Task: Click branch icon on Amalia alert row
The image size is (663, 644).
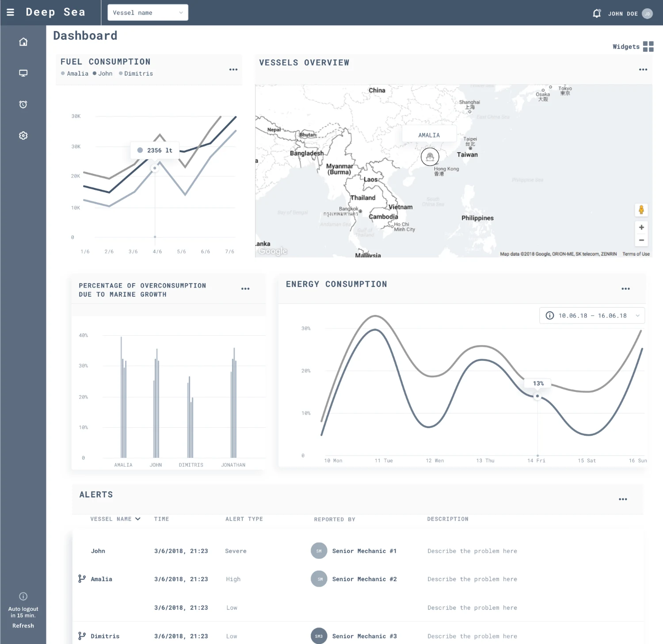Action: coord(82,579)
